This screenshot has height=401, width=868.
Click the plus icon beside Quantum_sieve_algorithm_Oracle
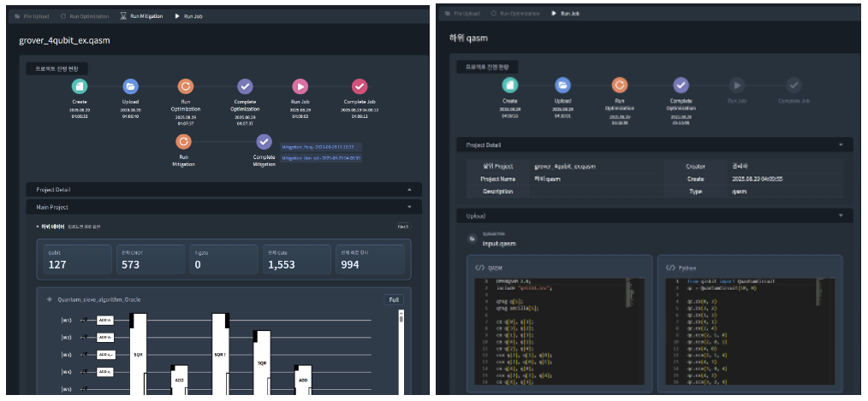pos(50,300)
